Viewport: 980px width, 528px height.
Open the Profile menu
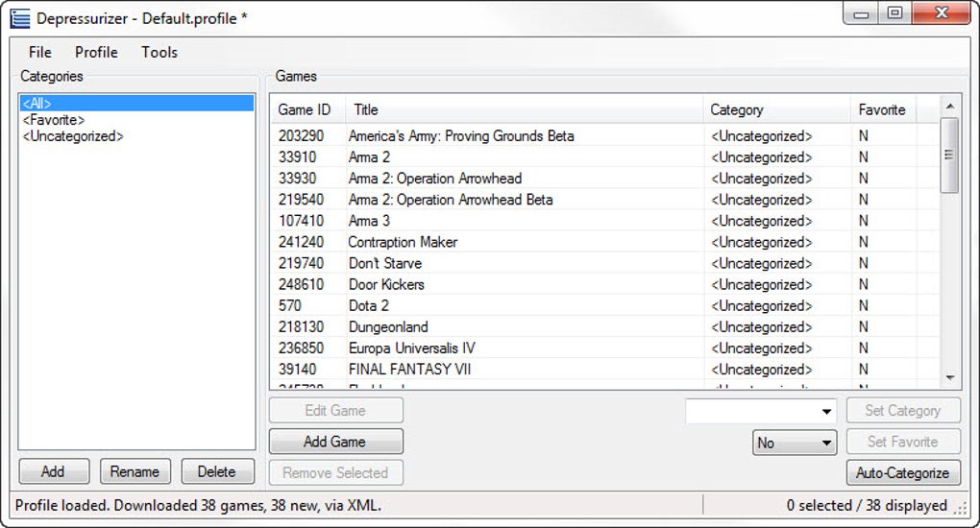(x=96, y=53)
